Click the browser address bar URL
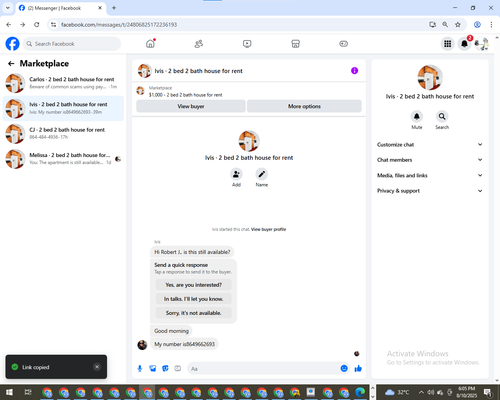This screenshot has height=400, width=500. tap(119, 25)
